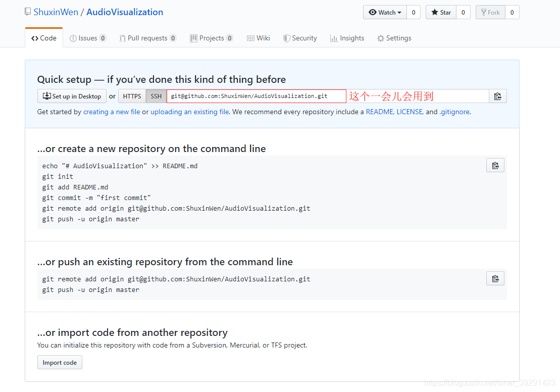Click the Fork button
This screenshot has height=392, width=560.
490,12
